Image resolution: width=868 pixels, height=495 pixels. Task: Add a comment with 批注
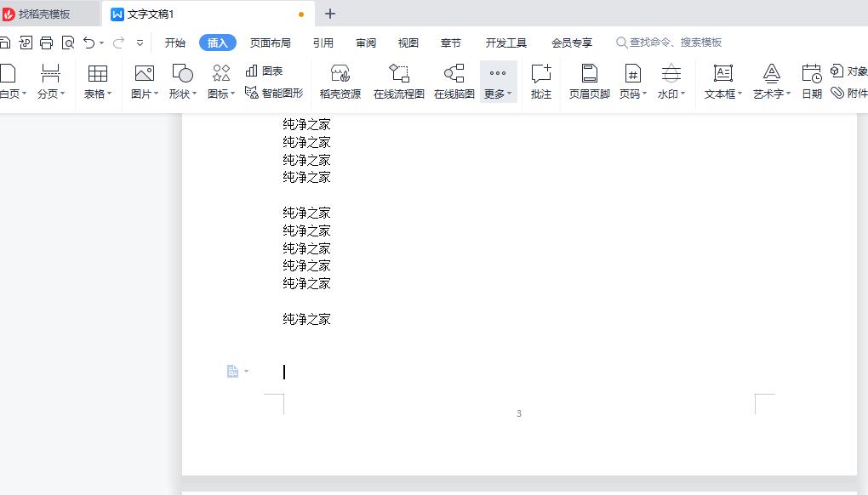(541, 82)
